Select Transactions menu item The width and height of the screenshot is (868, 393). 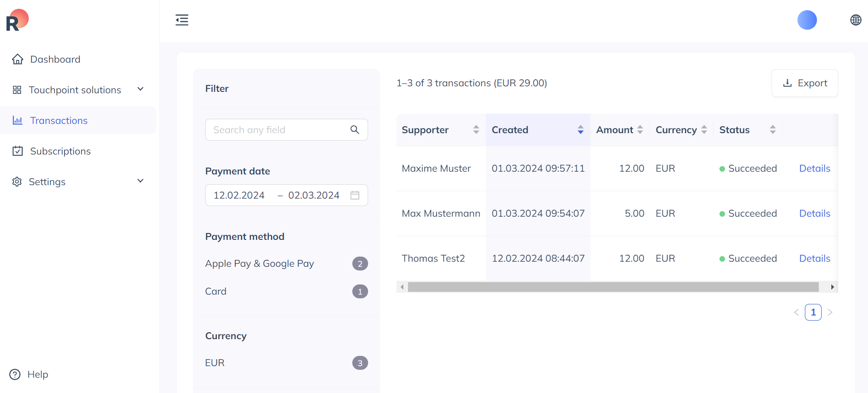78,121
